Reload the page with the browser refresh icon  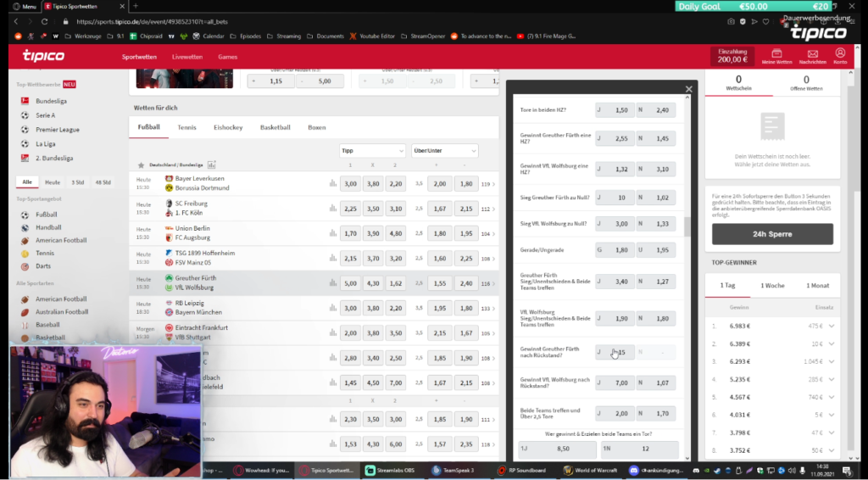click(x=44, y=21)
